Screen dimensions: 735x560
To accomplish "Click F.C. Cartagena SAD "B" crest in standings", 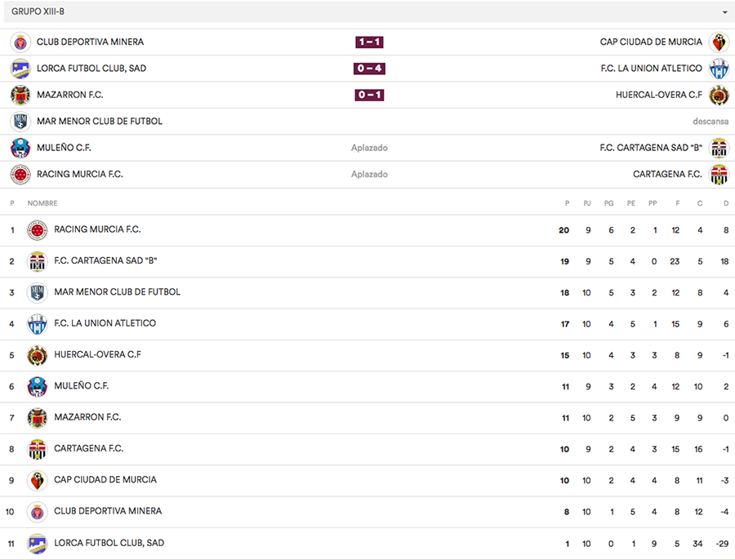I will (x=37, y=261).
